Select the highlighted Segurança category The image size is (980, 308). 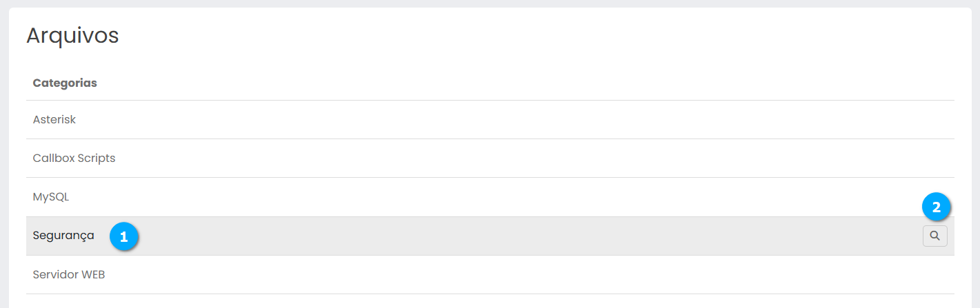pyautogui.click(x=63, y=236)
